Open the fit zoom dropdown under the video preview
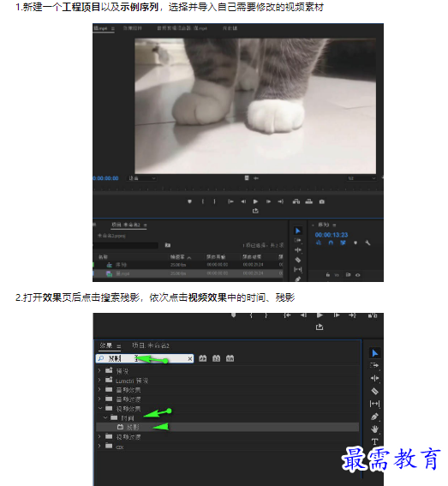Viewport: 448px width, 486px height. [142, 178]
